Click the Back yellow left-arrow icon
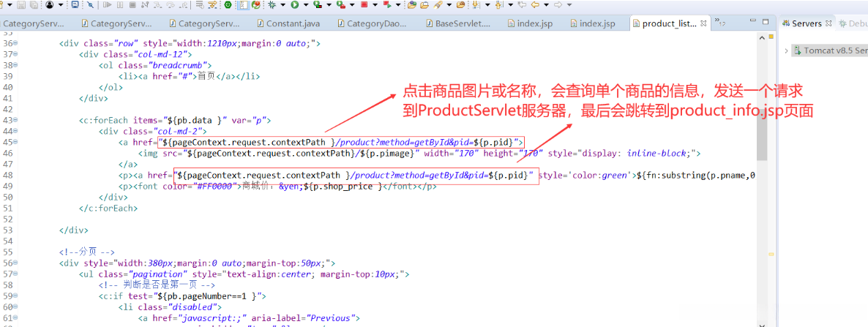 pyautogui.click(x=535, y=4)
